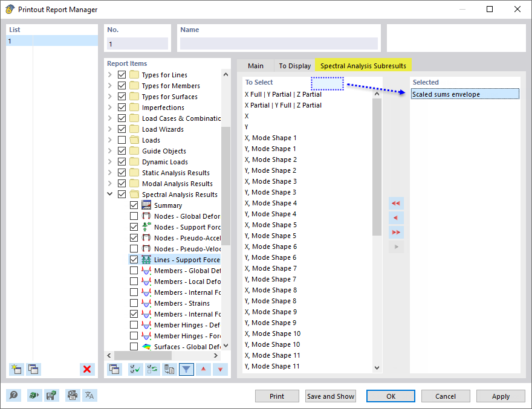The image size is (532, 409).
Task: Click the Member Hinges - Forces icon
Action: (146, 336)
